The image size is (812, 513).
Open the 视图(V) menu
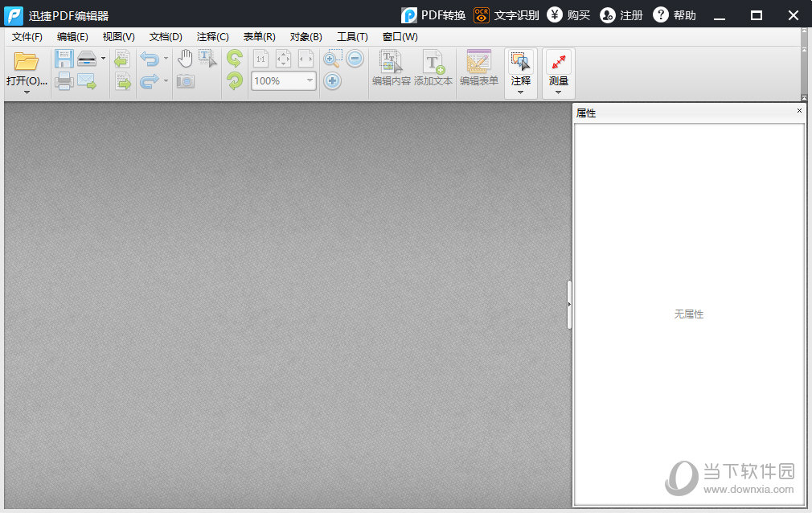pyautogui.click(x=119, y=37)
